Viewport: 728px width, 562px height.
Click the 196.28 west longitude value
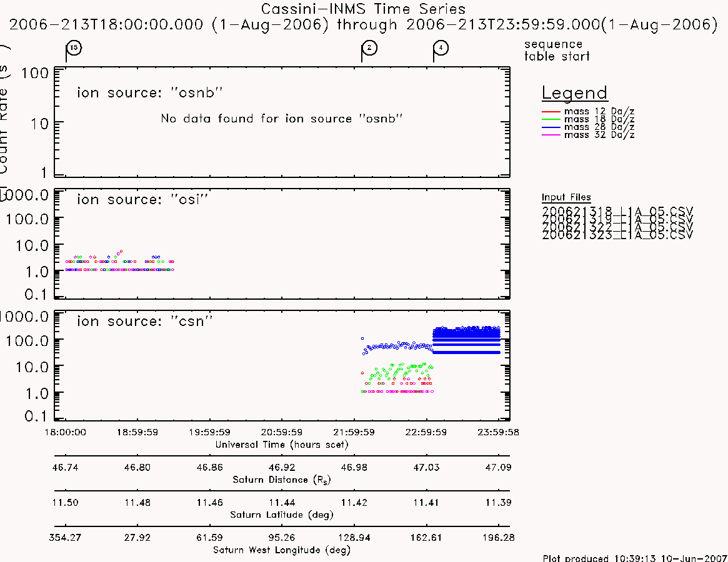point(498,538)
